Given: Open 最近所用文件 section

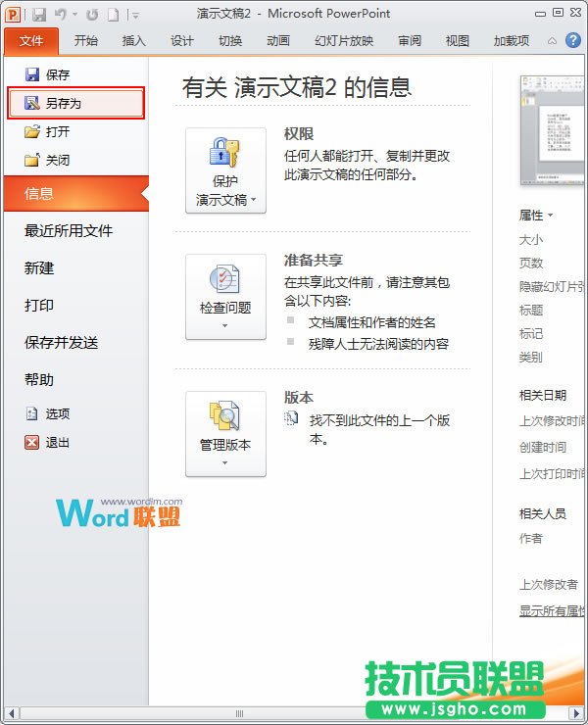Looking at the screenshot, I should coord(76,230).
